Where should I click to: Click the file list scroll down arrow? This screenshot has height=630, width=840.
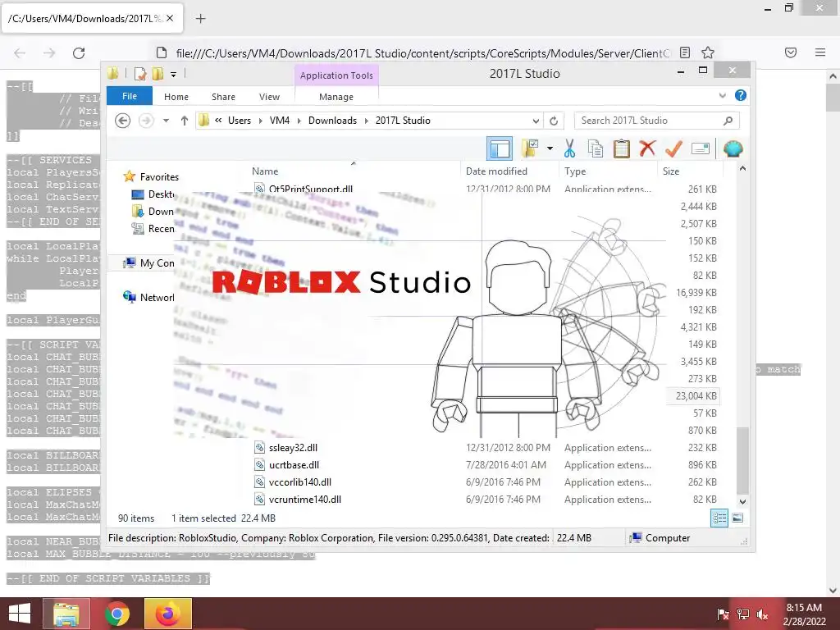[742, 501]
